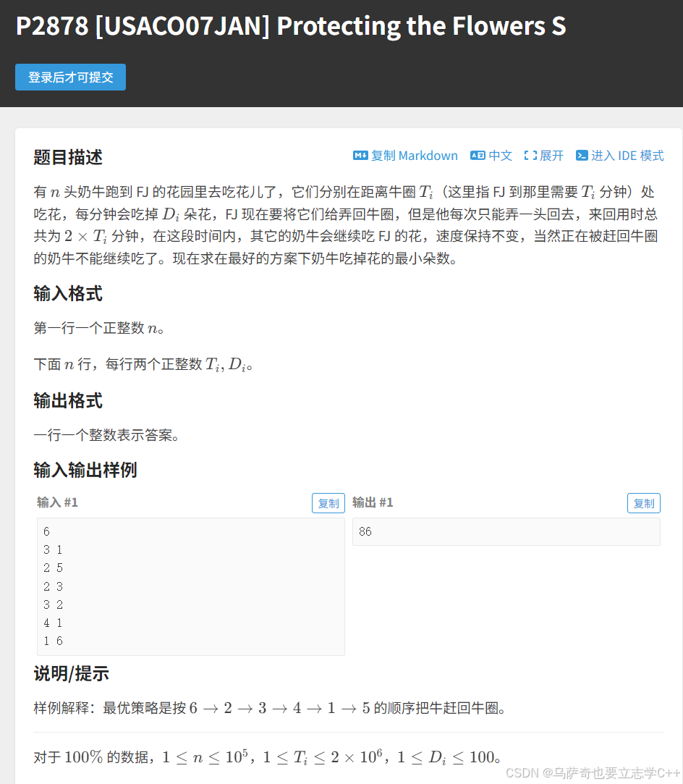Image resolution: width=683 pixels, height=784 pixels.
Task: Click the 输入输出样例 heading
Action: pos(85,470)
